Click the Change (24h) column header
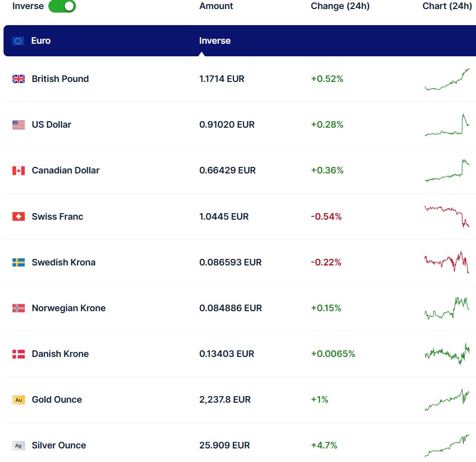This screenshot has height=462, width=476. pos(340,6)
